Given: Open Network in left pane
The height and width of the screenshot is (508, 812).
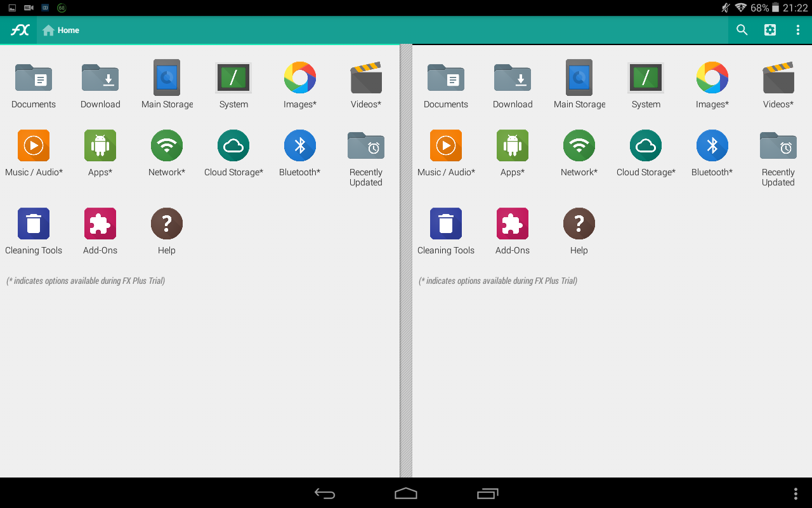Looking at the screenshot, I should (x=167, y=154).
